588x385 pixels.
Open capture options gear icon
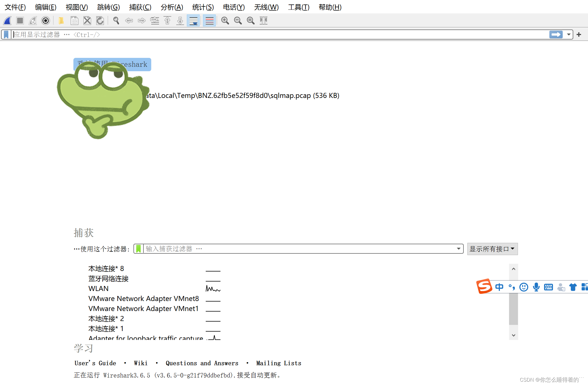[46, 21]
